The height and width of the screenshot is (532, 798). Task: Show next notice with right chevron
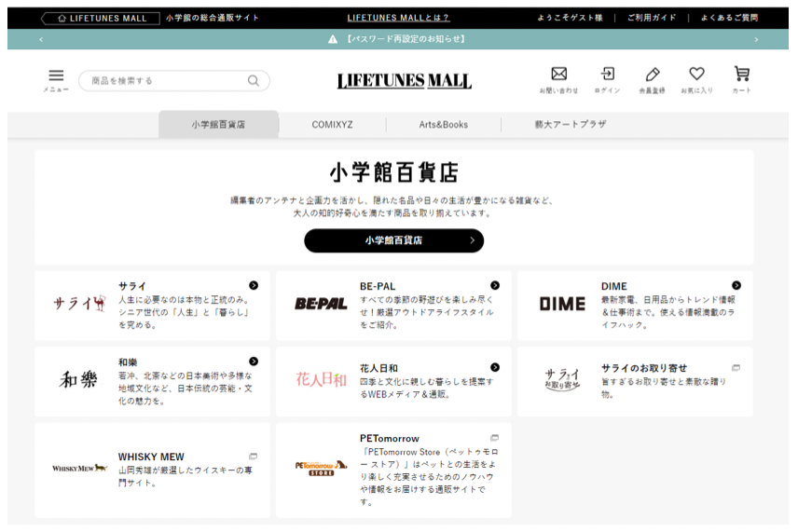coord(756,39)
